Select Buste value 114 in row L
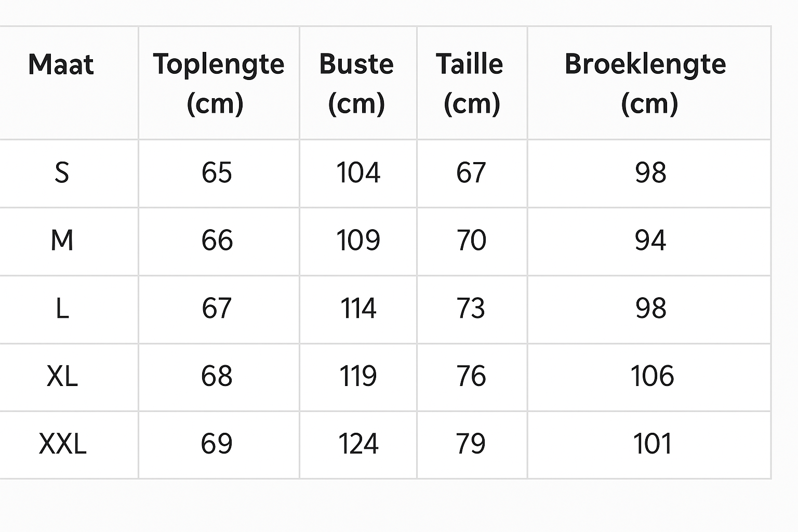 (358, 309)
